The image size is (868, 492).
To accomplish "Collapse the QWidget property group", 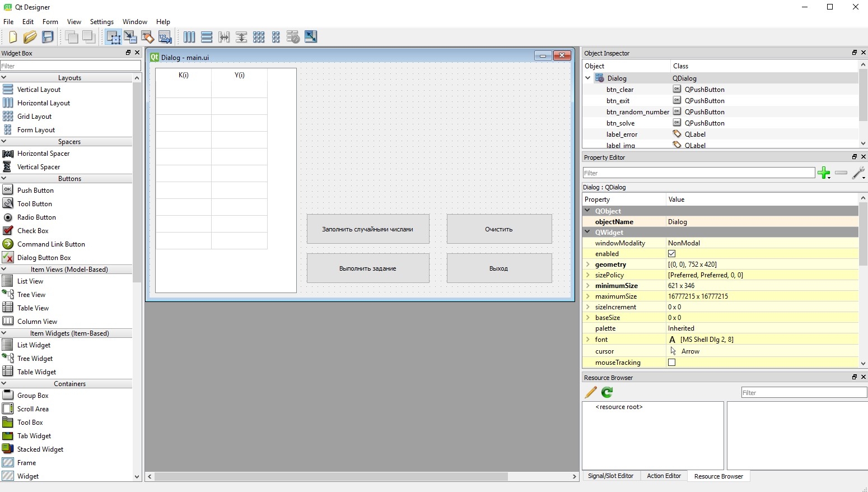I will [x=587, y=232].
